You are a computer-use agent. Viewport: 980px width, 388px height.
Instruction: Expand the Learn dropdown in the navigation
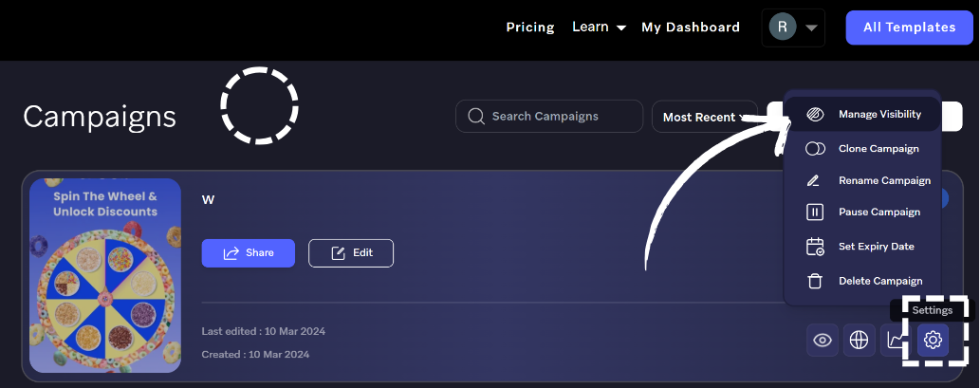click(x=599, y=28)
